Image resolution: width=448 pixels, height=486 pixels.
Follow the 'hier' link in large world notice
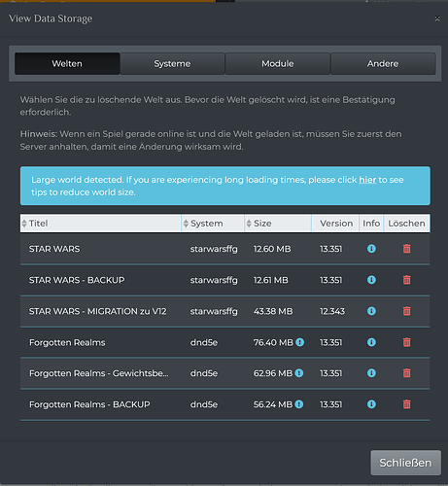point(367,180)
